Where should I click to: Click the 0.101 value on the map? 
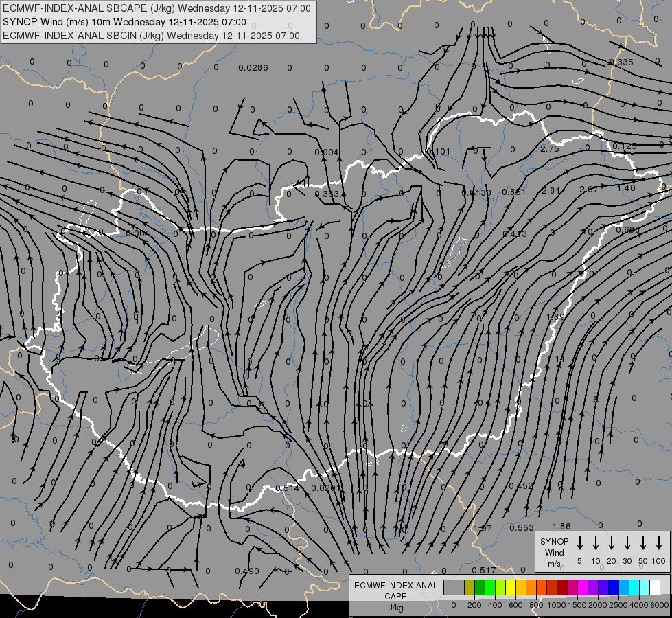(x=439, y=151)
